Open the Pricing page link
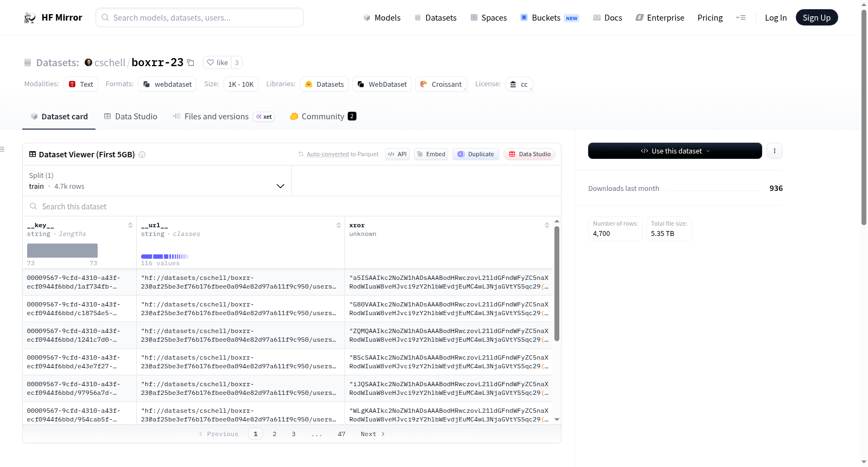 [x=710, y=18]
